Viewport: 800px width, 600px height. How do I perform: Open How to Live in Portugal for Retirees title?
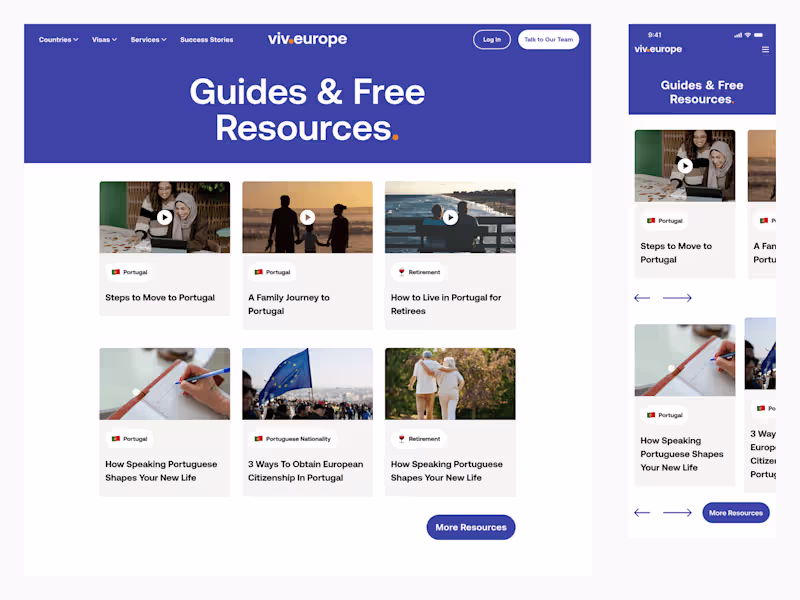click(446, 304)
